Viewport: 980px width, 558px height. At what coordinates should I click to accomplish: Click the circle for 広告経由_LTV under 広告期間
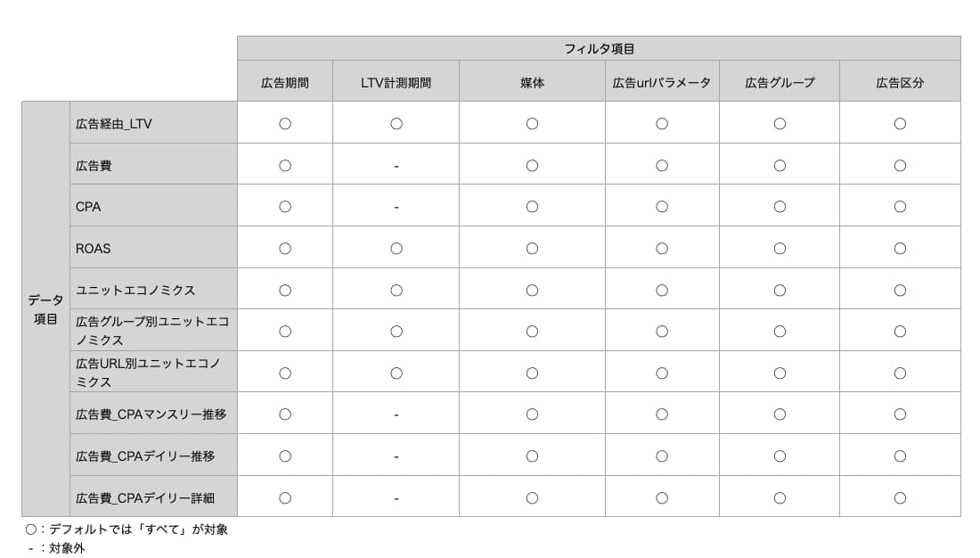285,124
